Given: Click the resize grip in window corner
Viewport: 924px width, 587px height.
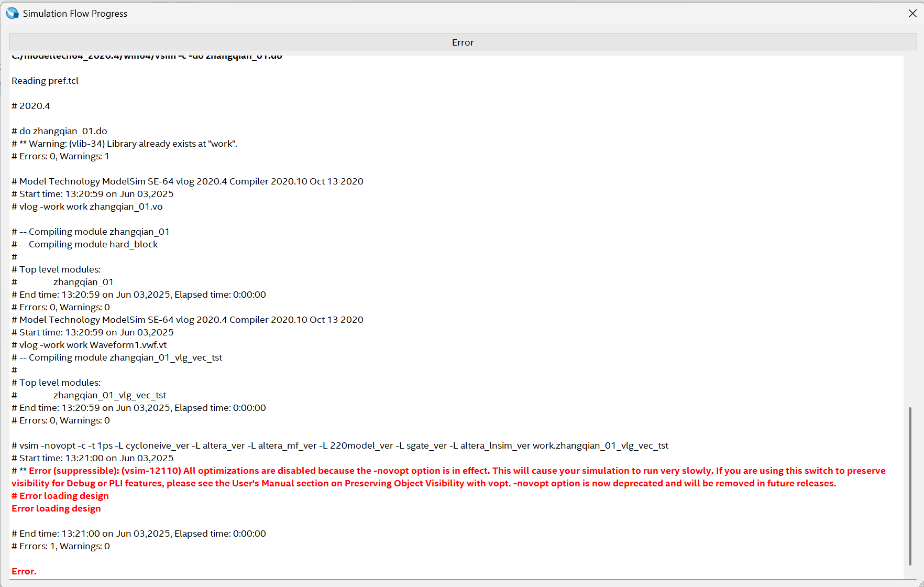Looking at the screenshot, I should tap(920, 583).
